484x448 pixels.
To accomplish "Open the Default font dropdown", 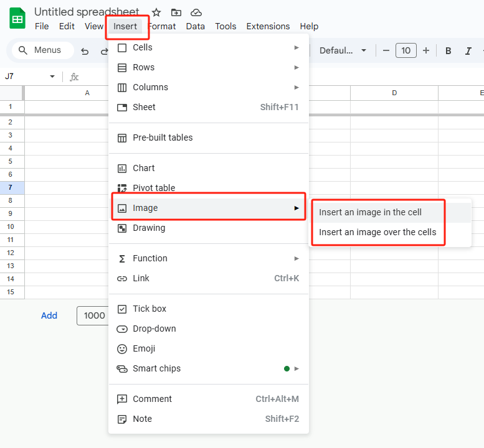I will [343, 50].
